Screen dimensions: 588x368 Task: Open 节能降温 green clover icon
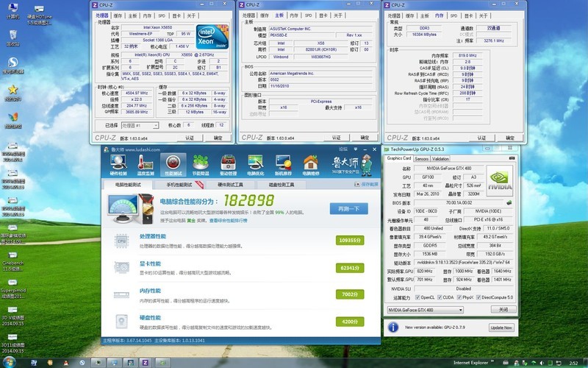pyautogui.click(x=201, y=165)
